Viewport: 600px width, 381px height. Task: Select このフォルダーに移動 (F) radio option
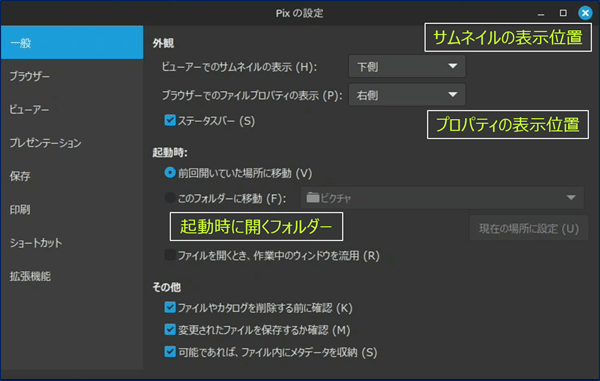pos(170,198)
